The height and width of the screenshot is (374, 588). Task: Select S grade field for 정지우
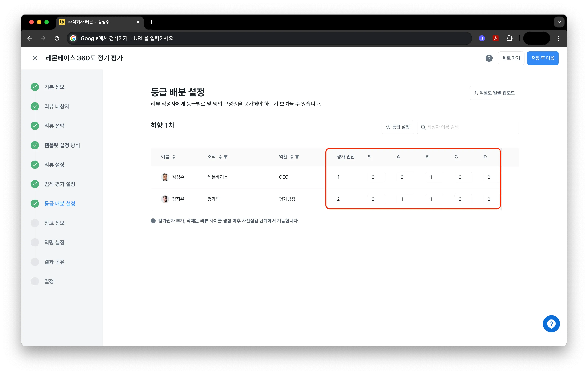(x=376, y=199)
